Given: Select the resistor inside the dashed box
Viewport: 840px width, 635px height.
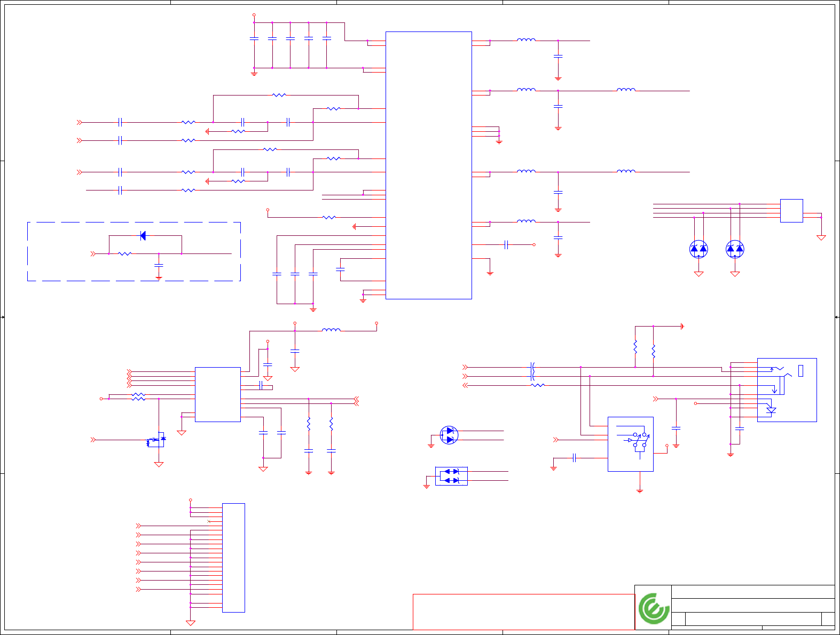Looking at the screenshot, I should point(124,254).
